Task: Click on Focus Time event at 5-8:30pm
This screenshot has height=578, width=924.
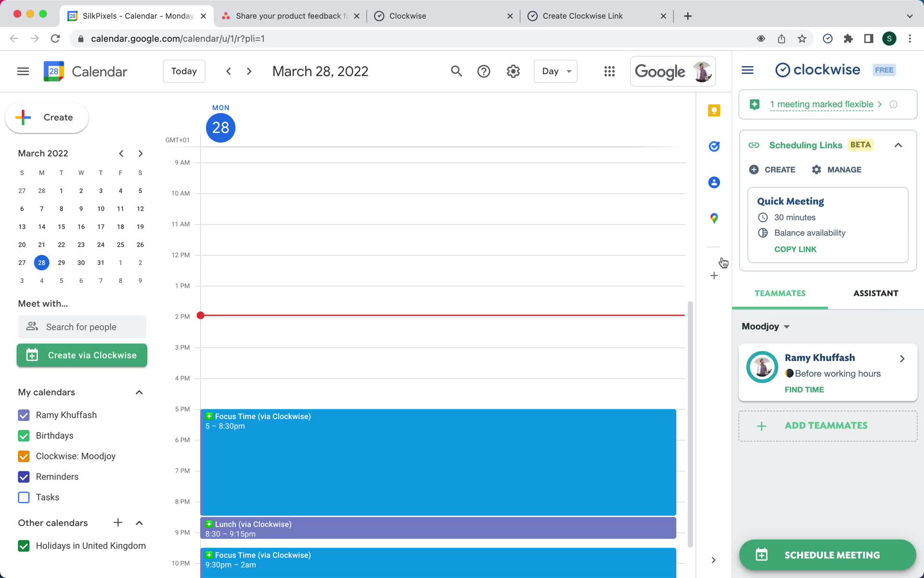Action: [439, 462]
